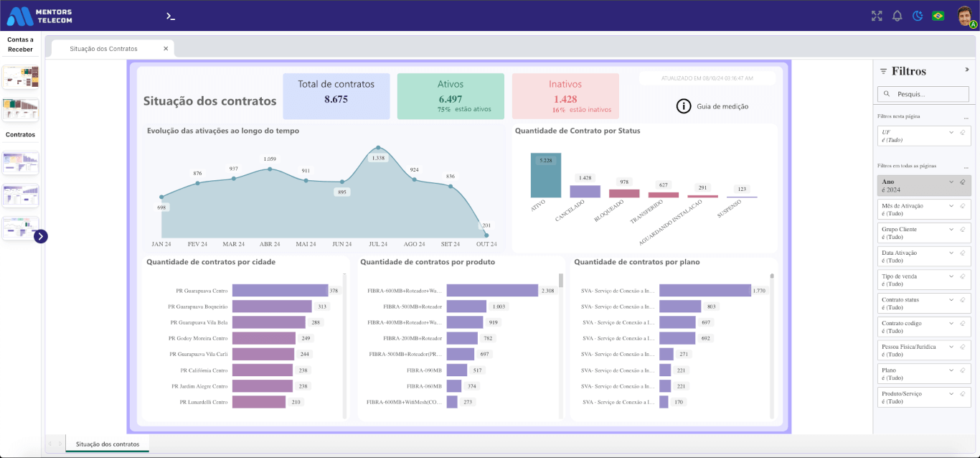Expand the Mês de Ativação filter chevron

951,206
